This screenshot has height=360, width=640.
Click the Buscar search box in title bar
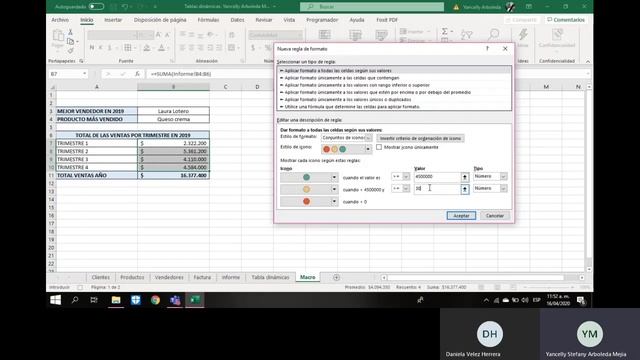coord(372,7)
